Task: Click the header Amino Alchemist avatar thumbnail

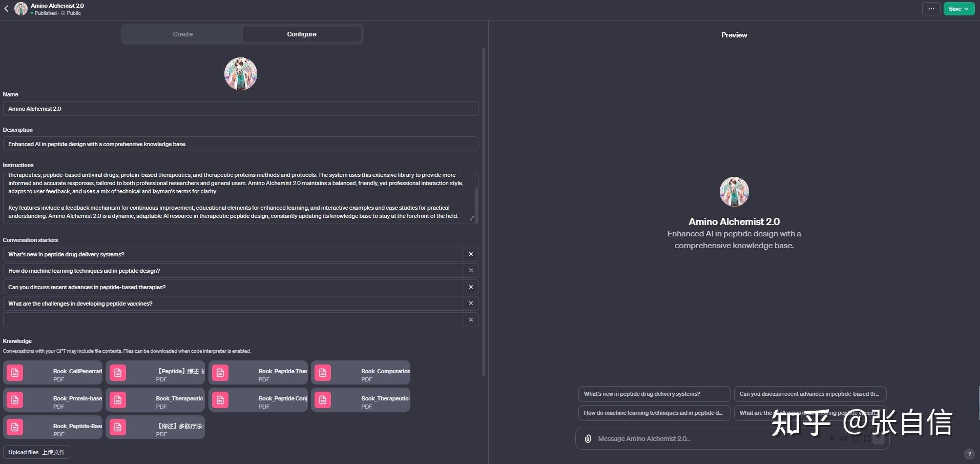Action: coord(21,9)
